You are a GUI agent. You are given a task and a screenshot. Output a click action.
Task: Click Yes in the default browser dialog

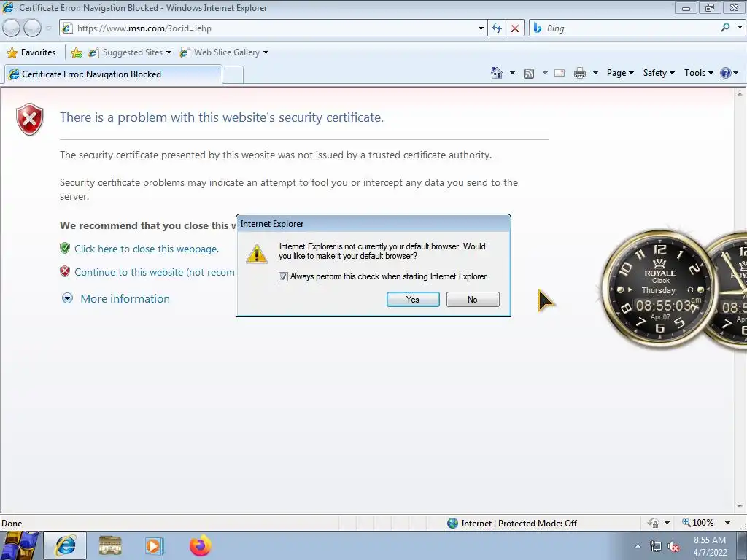[x=413, y=300]
